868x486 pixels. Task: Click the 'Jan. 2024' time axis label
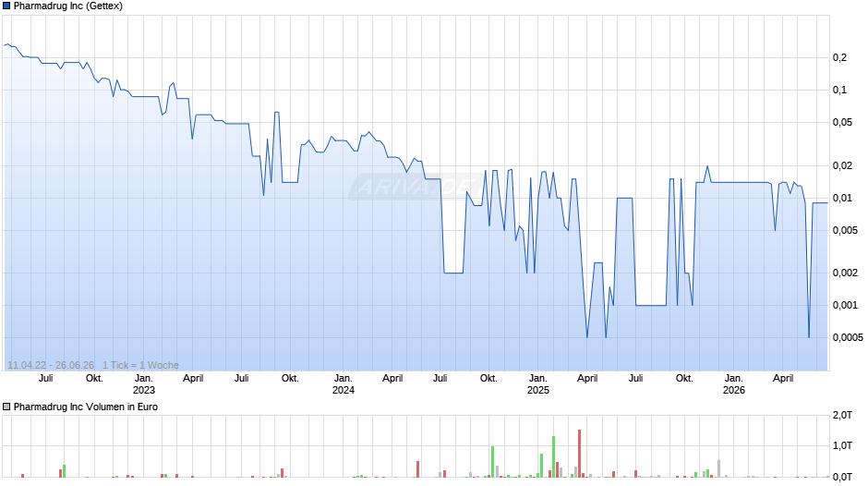344,384
